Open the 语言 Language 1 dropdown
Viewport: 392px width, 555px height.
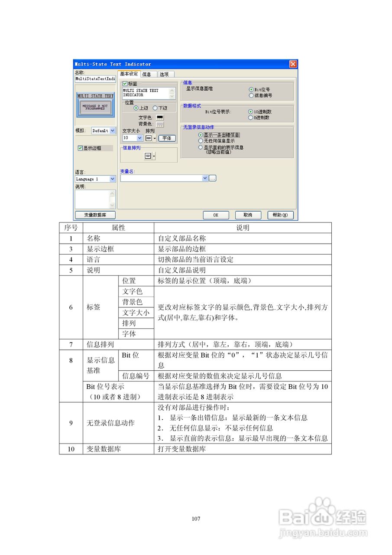(112, 179)
